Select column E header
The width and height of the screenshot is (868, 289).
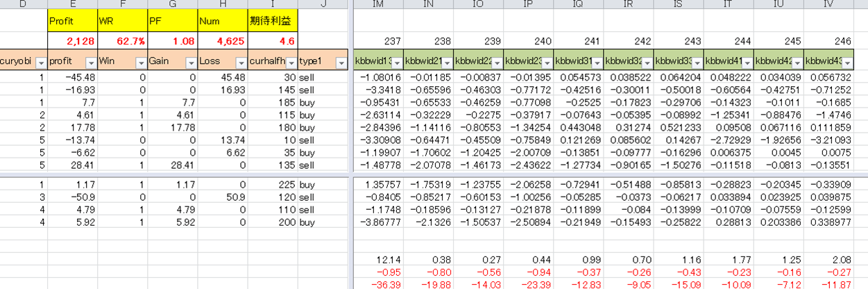click(72, 5)
